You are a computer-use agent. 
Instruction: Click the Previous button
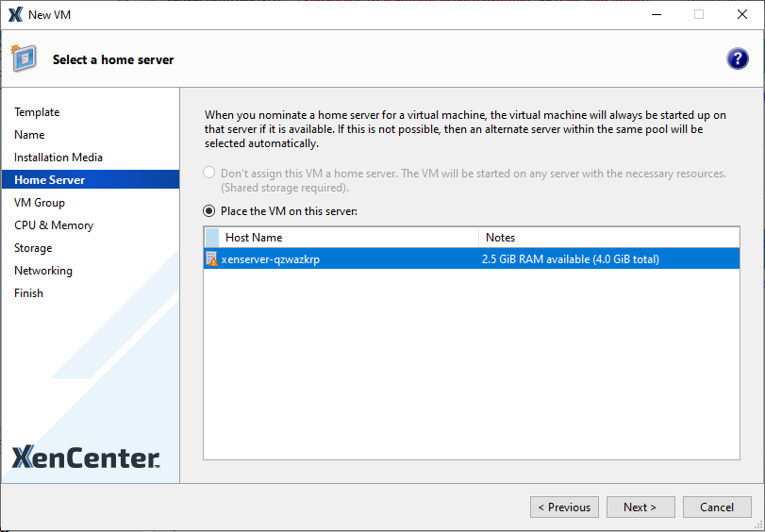point(564,507)
